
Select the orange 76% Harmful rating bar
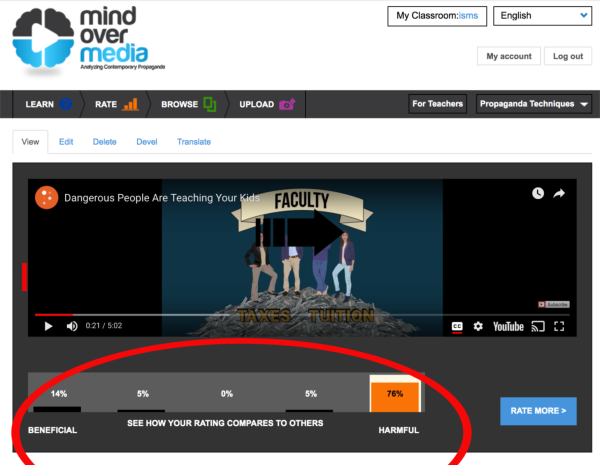(x=395, y=394)
